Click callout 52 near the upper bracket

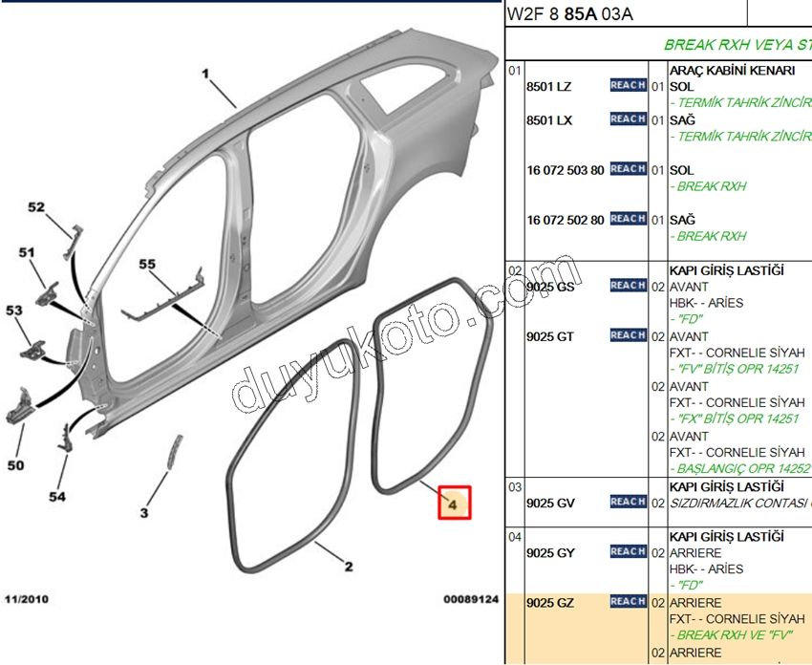(x=36, y=207)
